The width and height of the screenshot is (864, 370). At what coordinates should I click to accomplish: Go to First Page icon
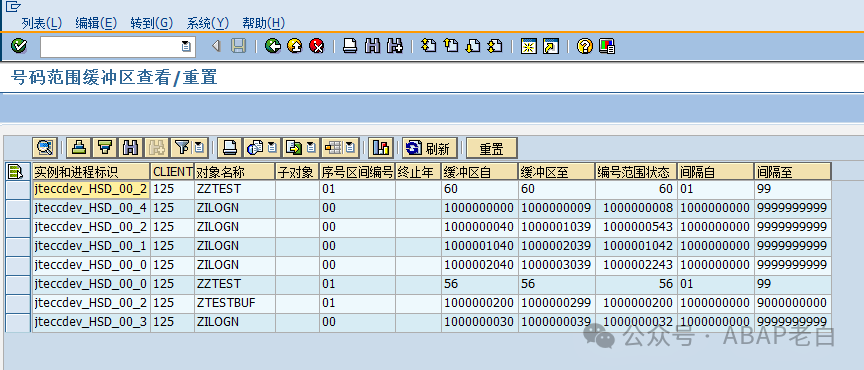[x=428, y=46]
